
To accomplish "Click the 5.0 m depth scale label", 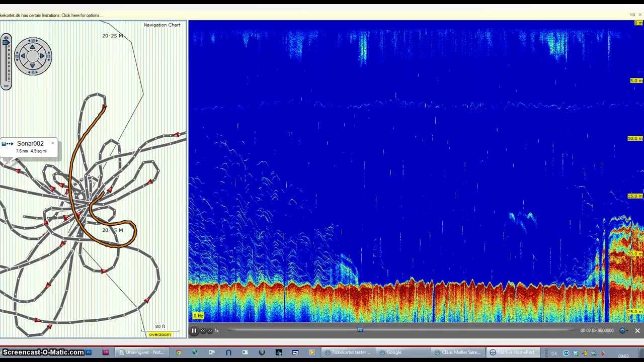I will (636, 80).
